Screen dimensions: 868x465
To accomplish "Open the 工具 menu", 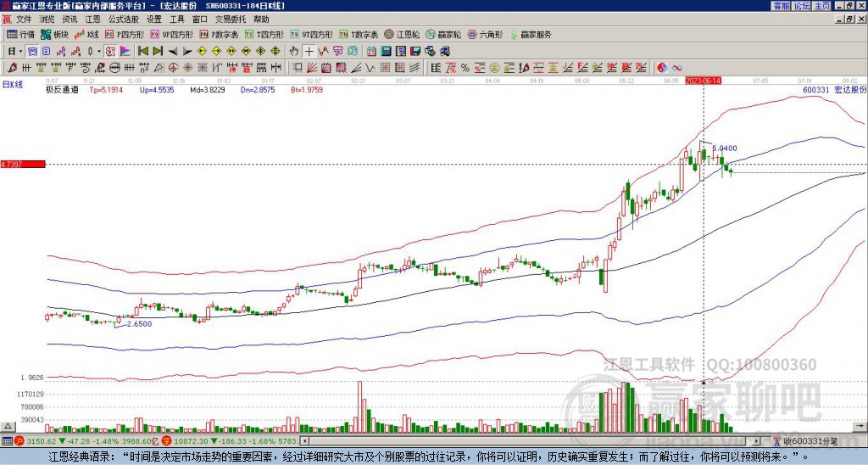I will (x=177, y=20).
